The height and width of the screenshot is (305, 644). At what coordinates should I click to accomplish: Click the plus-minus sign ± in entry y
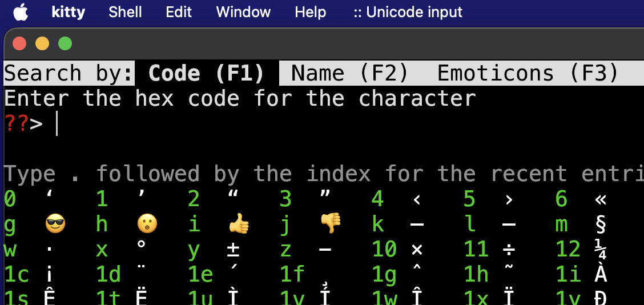point(234,250)
